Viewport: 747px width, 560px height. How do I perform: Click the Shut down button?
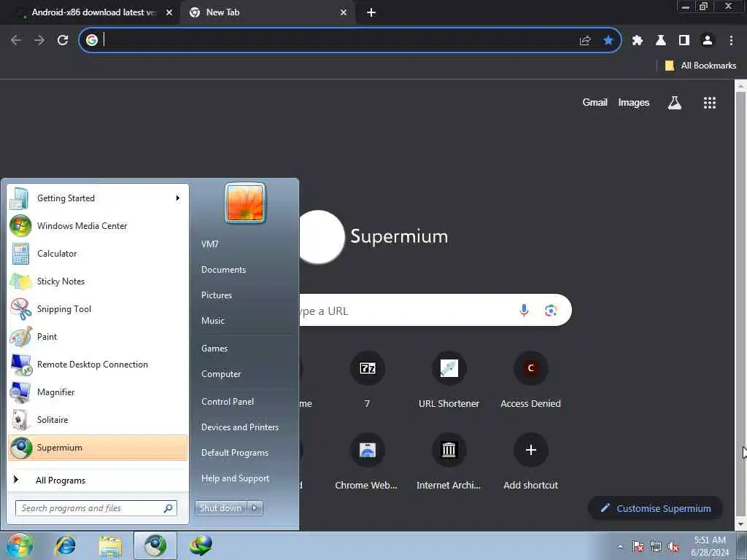(x=220, y=508)
